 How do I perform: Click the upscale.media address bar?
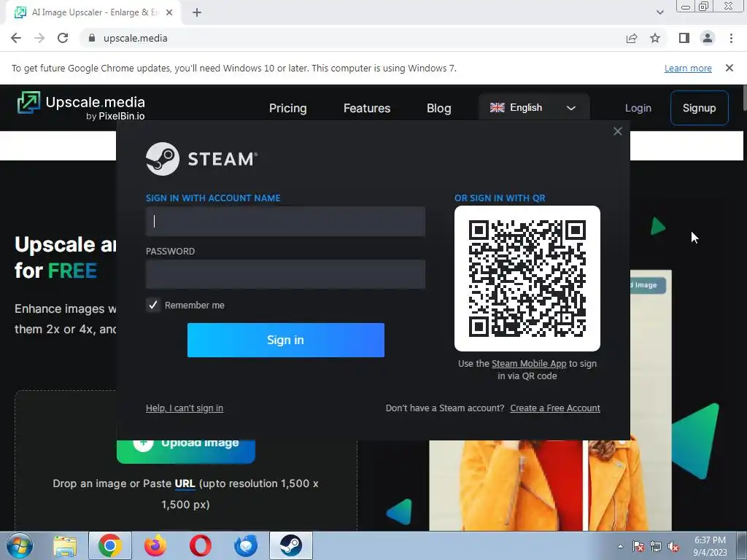(x=352, y=38)
